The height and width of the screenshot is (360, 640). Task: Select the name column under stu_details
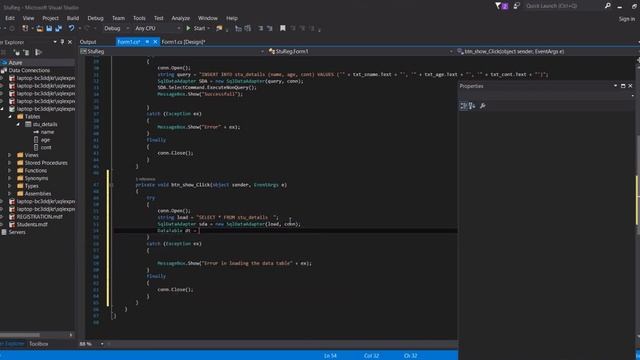[47, 132]
